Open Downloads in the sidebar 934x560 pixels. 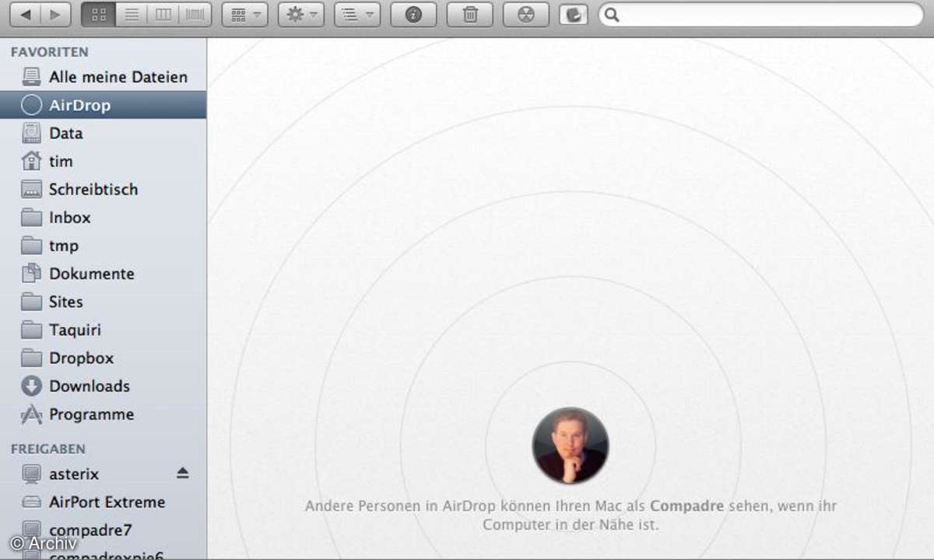click(x=103, y=386)
